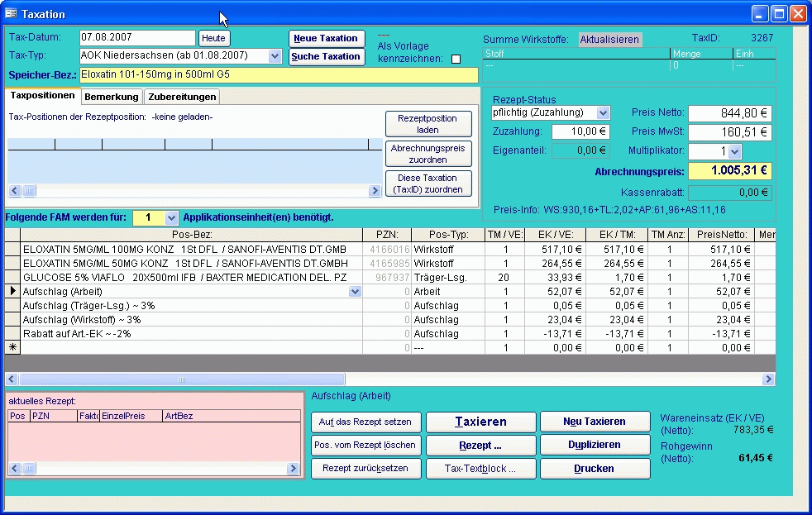Screen dimensions: 812x515
Task: Click the Neu Taxieren button
Action: pos(595,422)
